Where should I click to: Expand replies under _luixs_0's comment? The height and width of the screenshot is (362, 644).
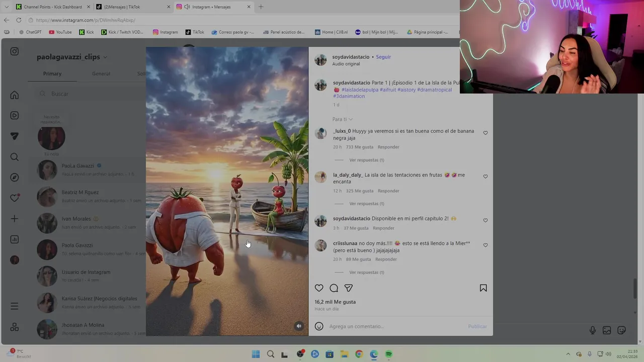click(367, 160)
